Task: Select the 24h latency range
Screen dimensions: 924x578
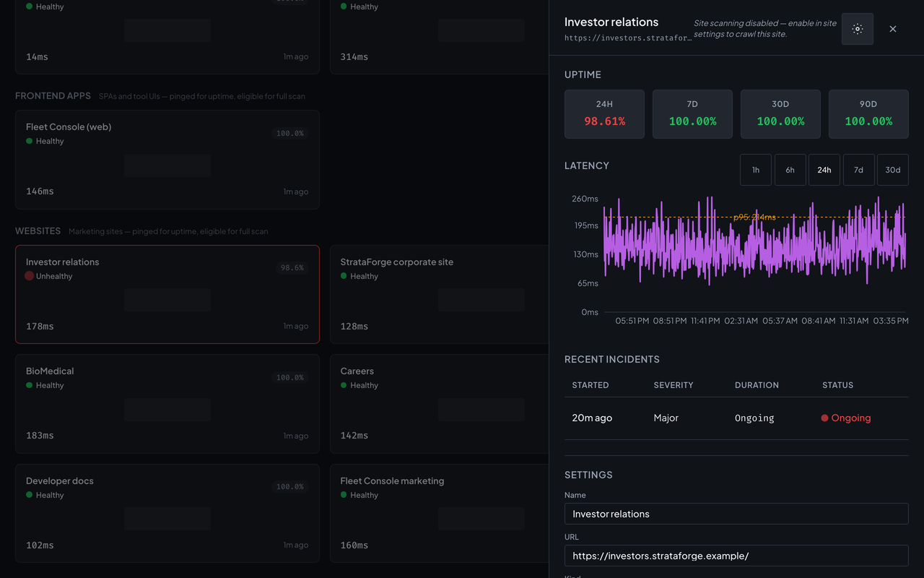Action: click(824, 170)
